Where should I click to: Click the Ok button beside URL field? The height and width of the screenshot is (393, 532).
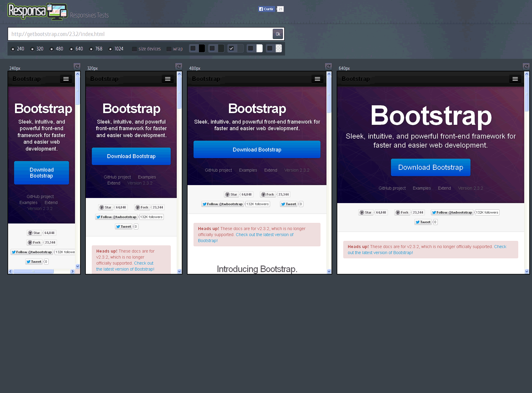[x=278, y=34]
